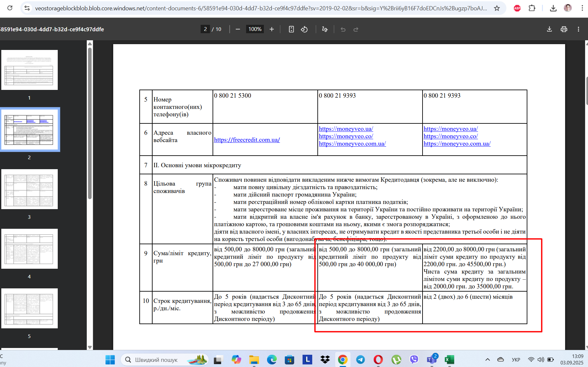The height and width of the screenshot is (367, 588).
Task: Open moneyveo.ua link in right column
Action: (x=451, y=129)
